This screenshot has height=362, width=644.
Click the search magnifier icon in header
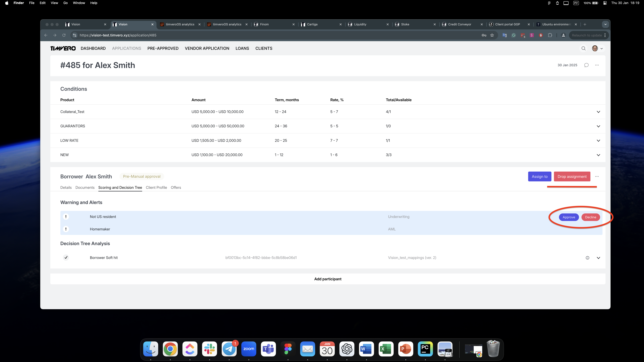click(x=583, y=49)
